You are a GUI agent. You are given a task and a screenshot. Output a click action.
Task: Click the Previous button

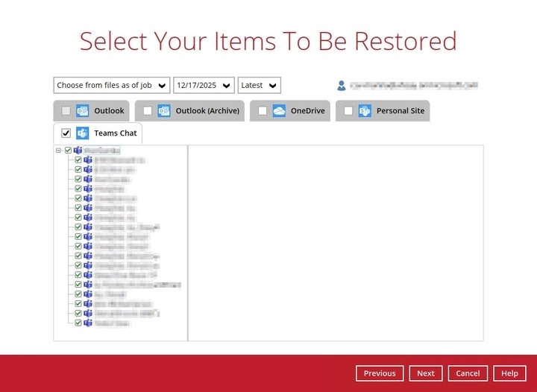tap(380, 373)
